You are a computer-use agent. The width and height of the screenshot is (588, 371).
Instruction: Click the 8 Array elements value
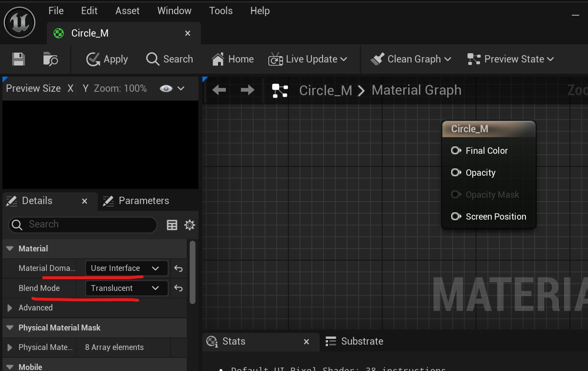pos(114,348)
